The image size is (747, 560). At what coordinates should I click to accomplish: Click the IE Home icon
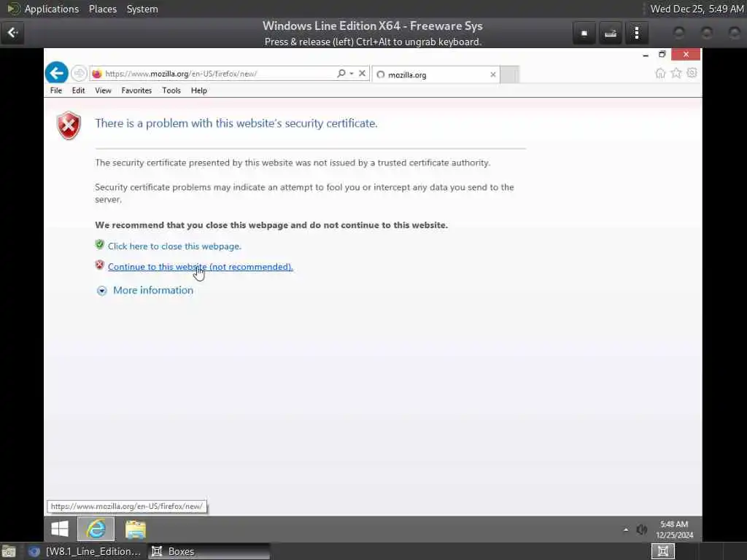coord(660,73)
